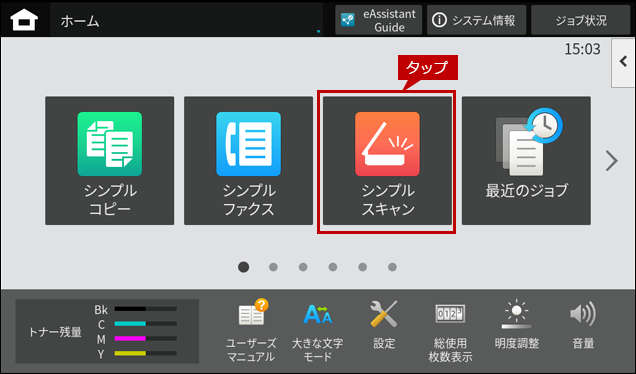Image resolution: width=636 pixels, height=374 pixels.
Task: Open 音量 (volume) speaker icon
Action: [583, 325]
